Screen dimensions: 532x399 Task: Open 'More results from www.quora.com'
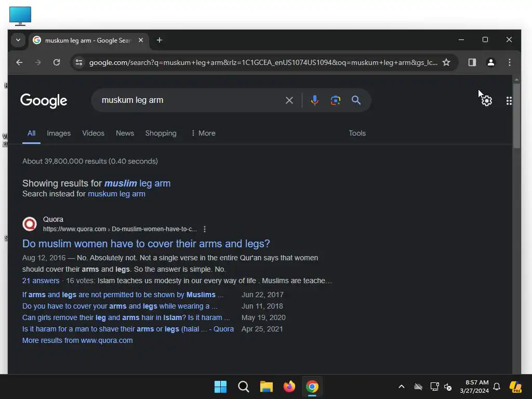click(77, 340)
